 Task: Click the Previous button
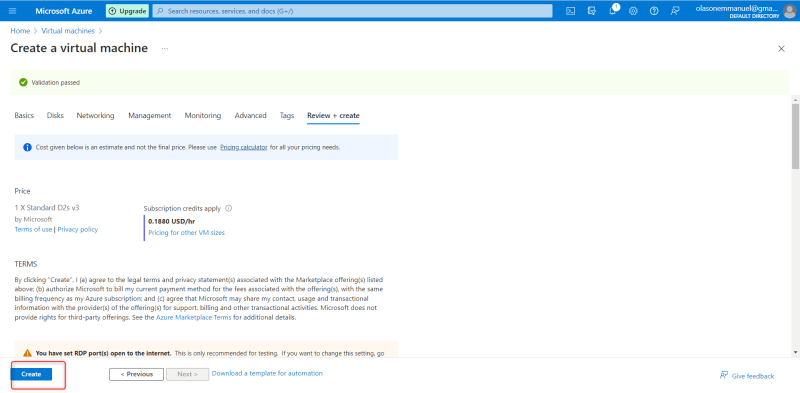click(136, 374)
